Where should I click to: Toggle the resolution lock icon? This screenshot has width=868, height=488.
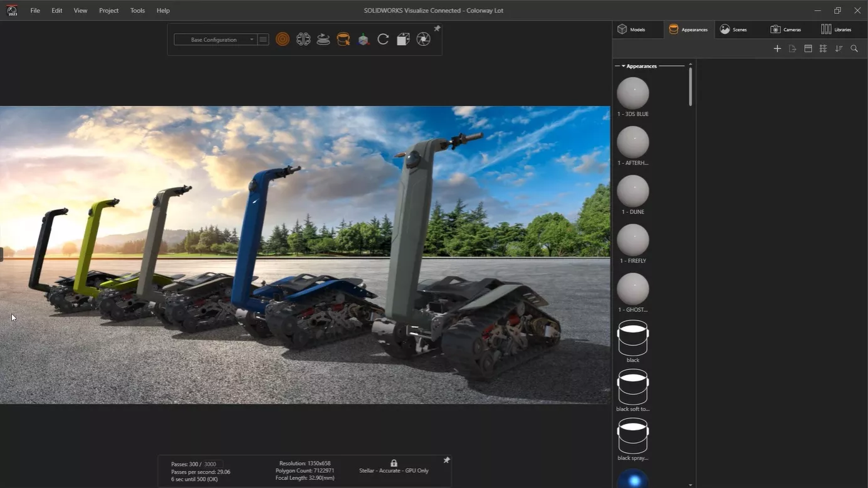pos(394,463)
